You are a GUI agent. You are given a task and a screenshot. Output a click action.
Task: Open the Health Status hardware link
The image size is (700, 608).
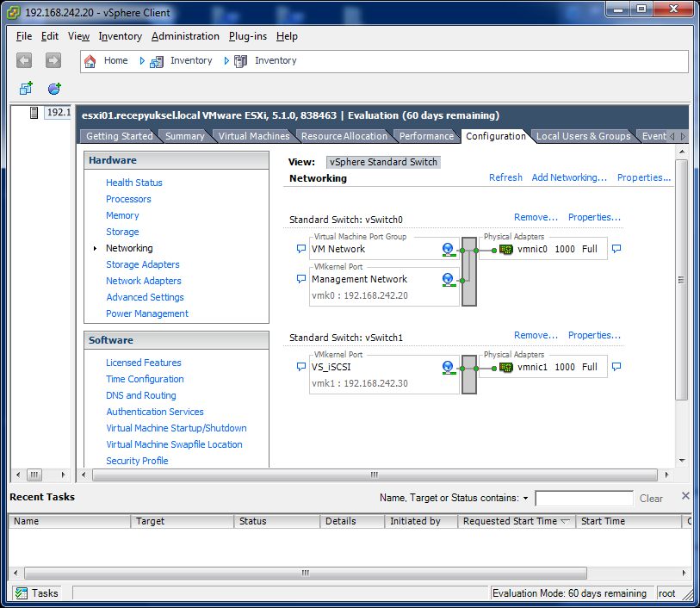pyautogui.click(x=134, y=183)
